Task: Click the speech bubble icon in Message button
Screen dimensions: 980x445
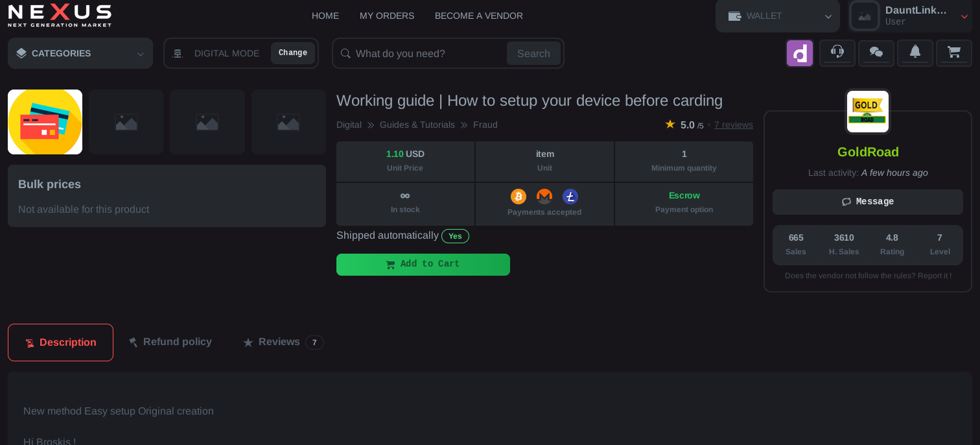Action: point(846,202)
